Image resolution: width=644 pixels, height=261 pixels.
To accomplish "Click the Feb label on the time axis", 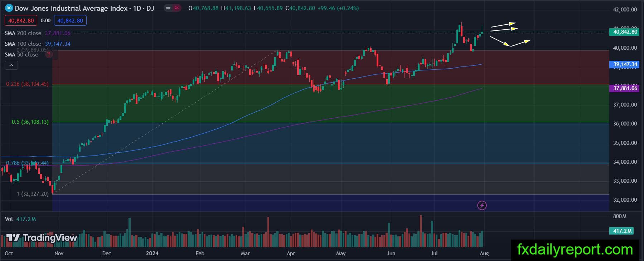I will (x=200, y=253).
